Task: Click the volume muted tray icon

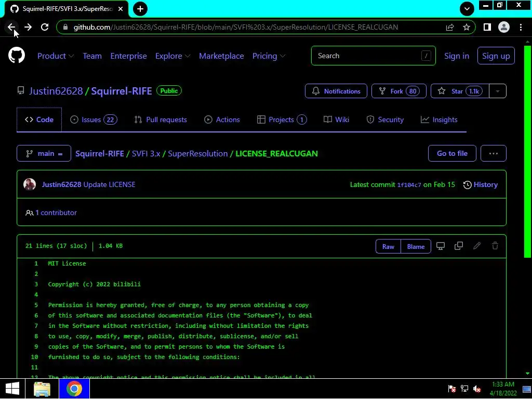Action: point(477,389)
